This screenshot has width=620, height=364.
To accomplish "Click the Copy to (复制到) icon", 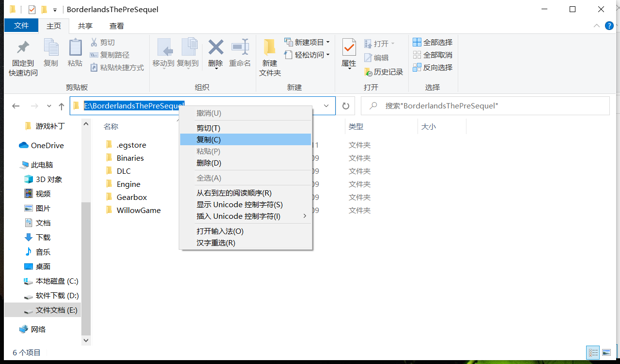I will tap(189, 47).
